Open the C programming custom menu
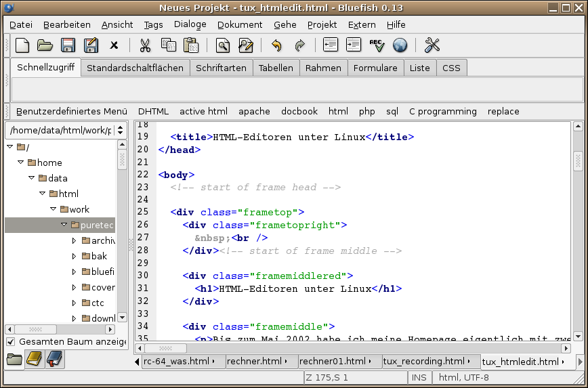This screenshot has height=388, width=588. pos(443,111)
